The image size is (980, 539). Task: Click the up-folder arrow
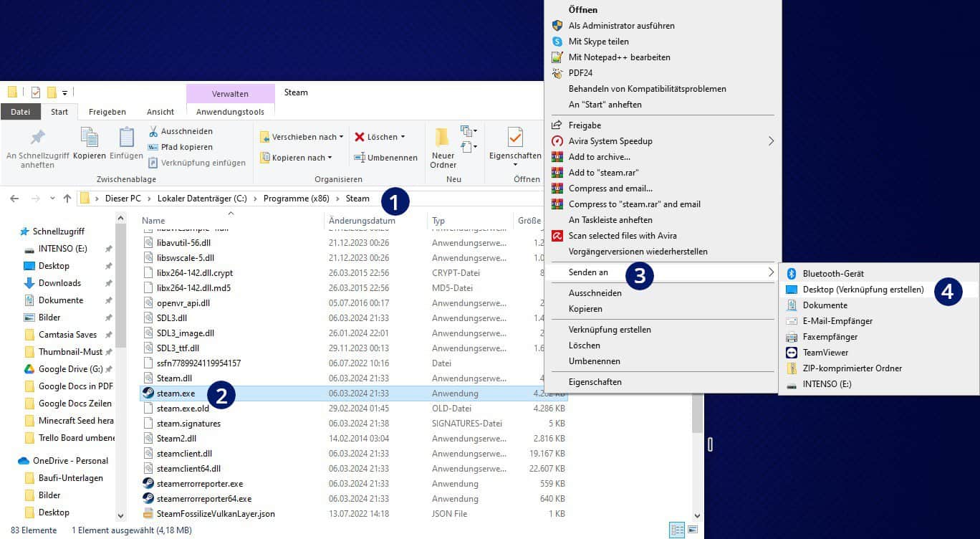point(67,199)
